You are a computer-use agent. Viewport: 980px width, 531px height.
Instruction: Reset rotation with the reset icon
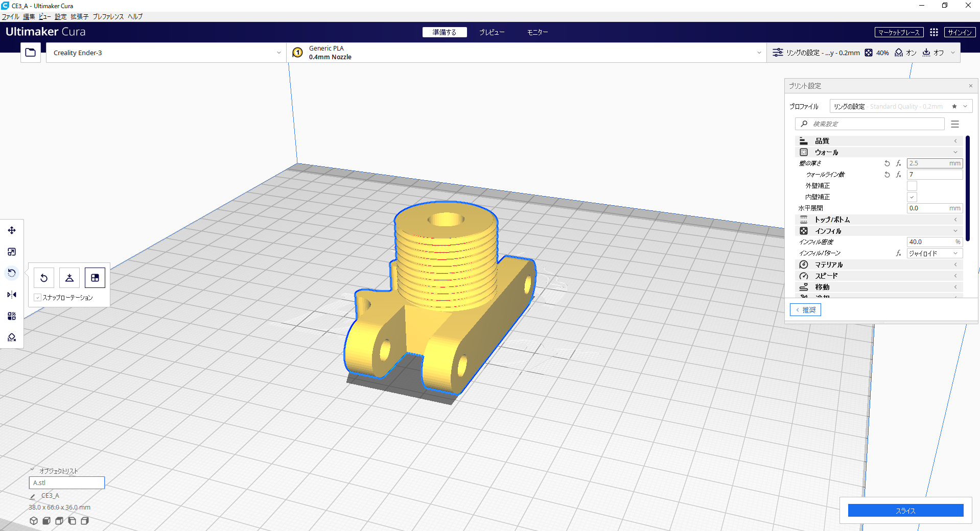pos(44,278)
